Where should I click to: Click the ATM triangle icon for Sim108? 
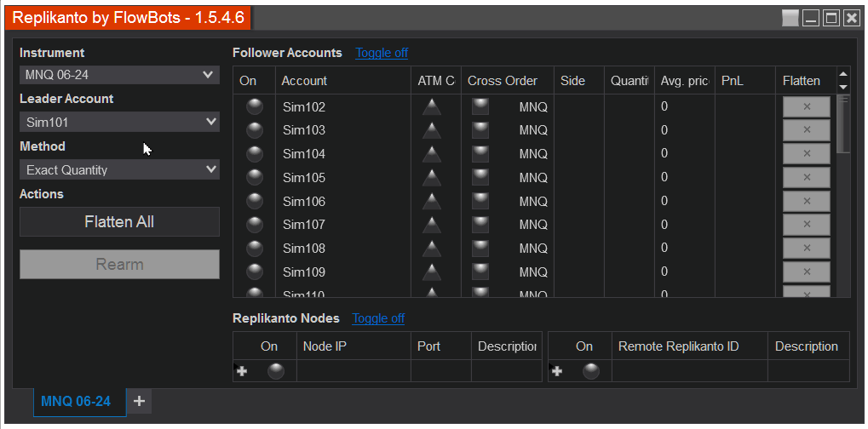(x=432, y=249)
